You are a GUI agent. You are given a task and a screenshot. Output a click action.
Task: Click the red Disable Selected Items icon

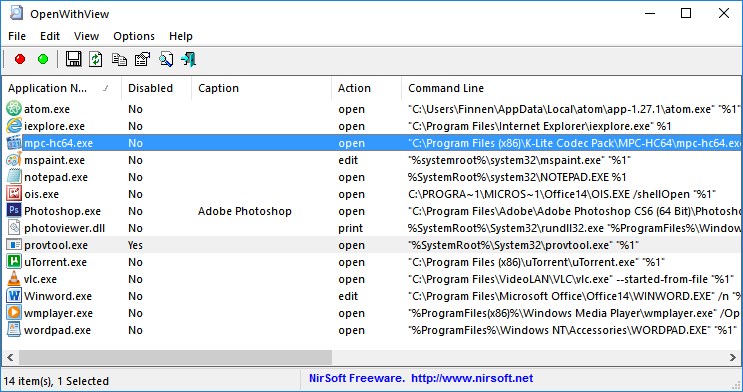coord(20,59)
